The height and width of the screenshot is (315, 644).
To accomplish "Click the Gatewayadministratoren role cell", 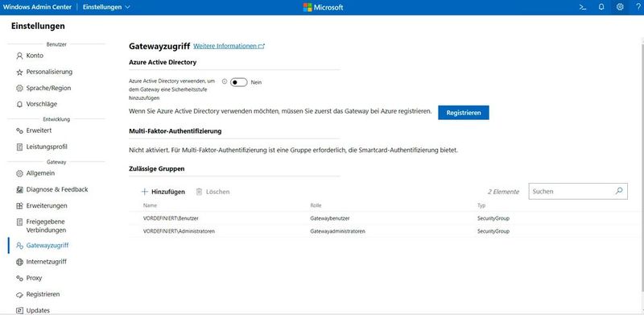I will pos(337,231).
